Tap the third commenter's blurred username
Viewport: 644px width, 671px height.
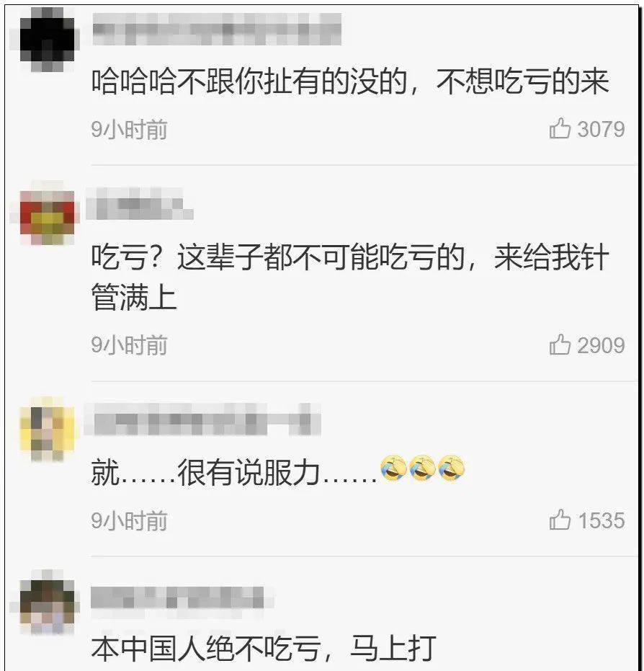[202, 419]
